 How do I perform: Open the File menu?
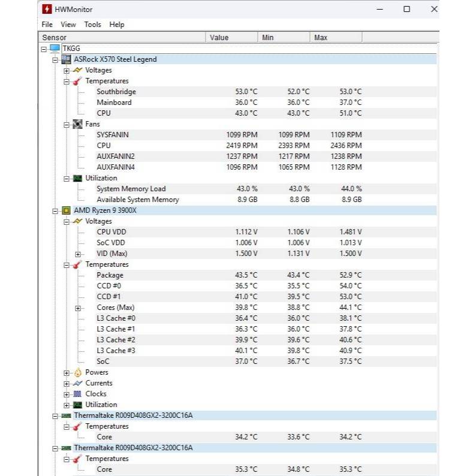47,25
